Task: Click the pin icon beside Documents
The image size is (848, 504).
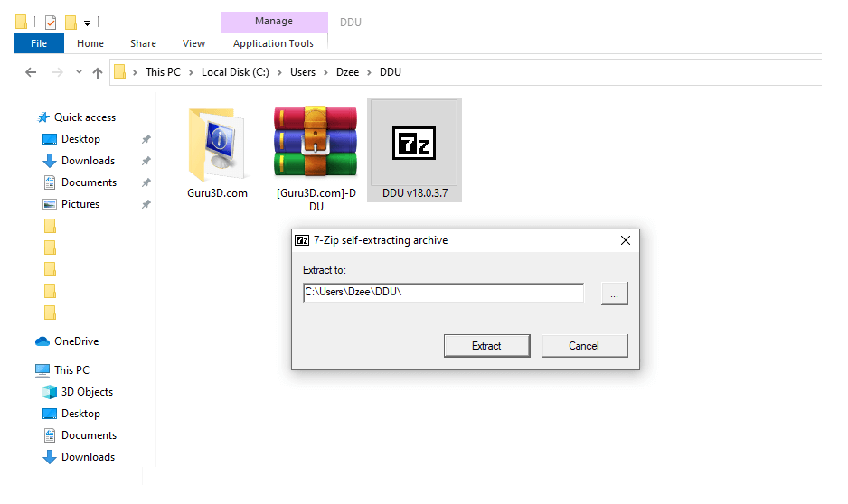Action: tap(146, 182)
